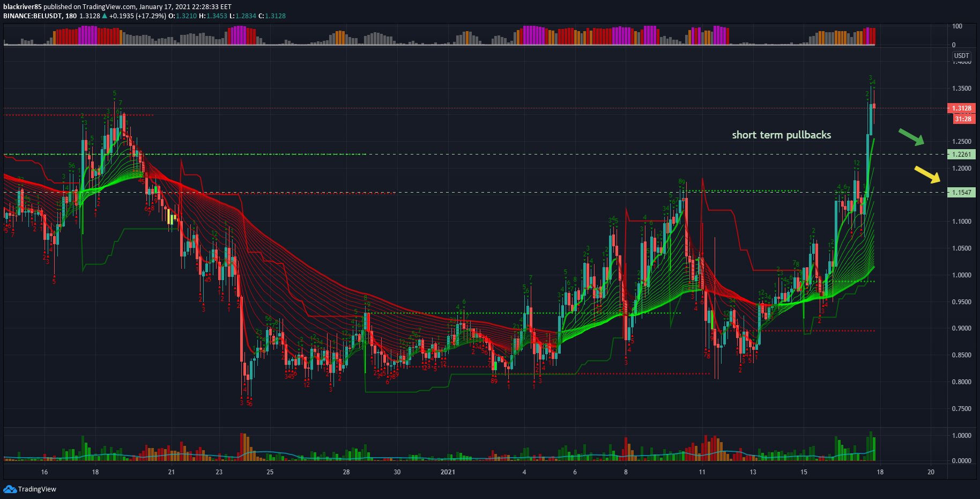Click the volume scale value 0.0000
This screenshot has width=980, height=499.
[961, 461]
